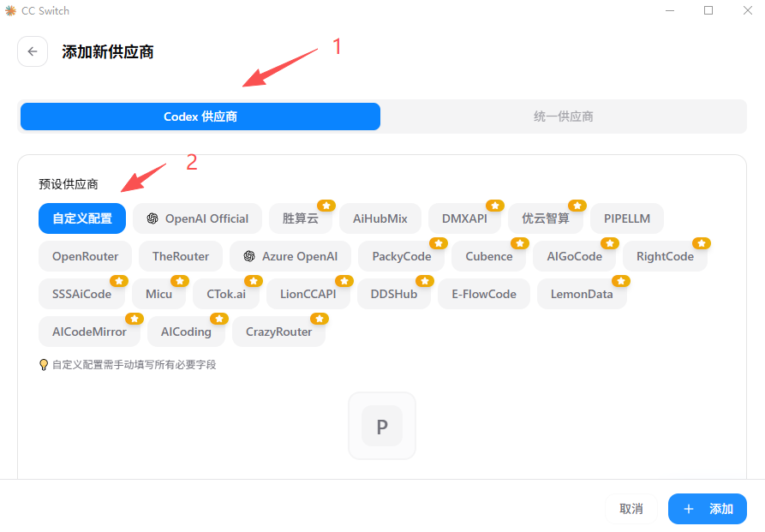Pick the AICoding preset

coord(186,332)
